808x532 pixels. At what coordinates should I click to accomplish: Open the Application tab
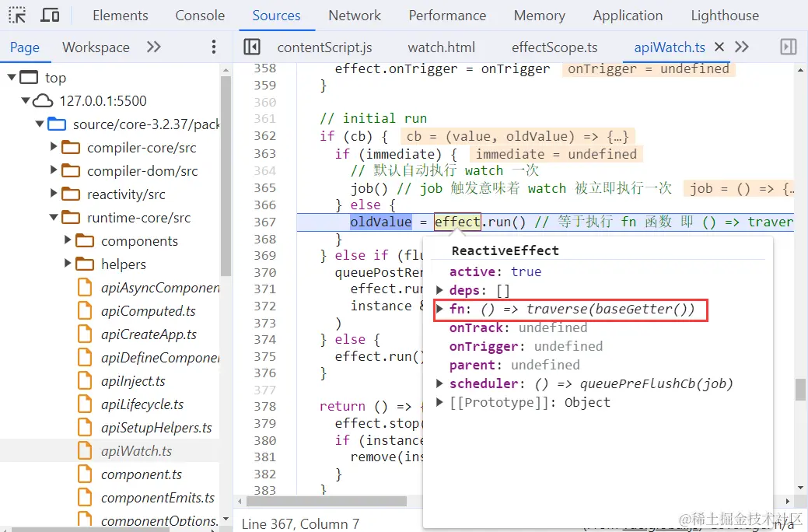(x=628, y=16)
